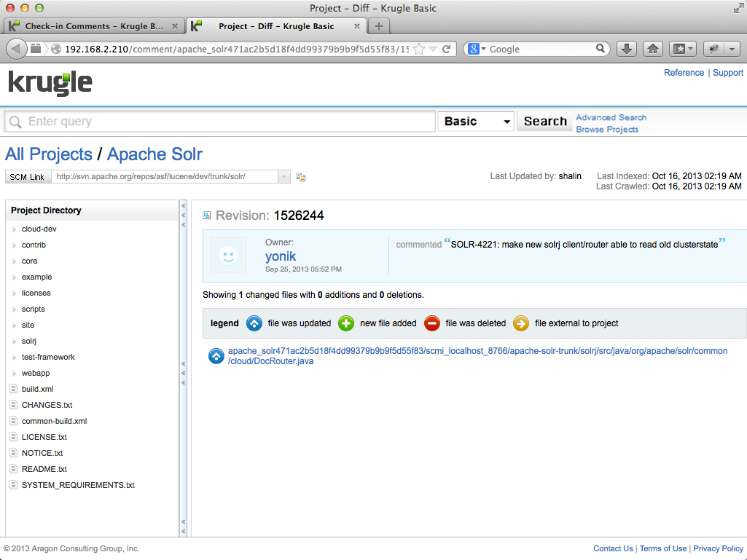Copy SCM link with the copy icon
747x560 pixels.
[300, 177]
